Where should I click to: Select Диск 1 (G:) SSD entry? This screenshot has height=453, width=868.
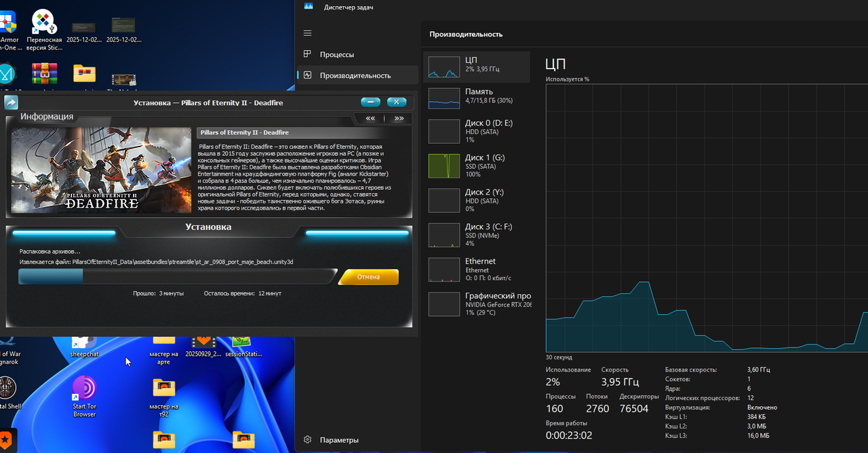pyautogui.click(x=477, y=165)
